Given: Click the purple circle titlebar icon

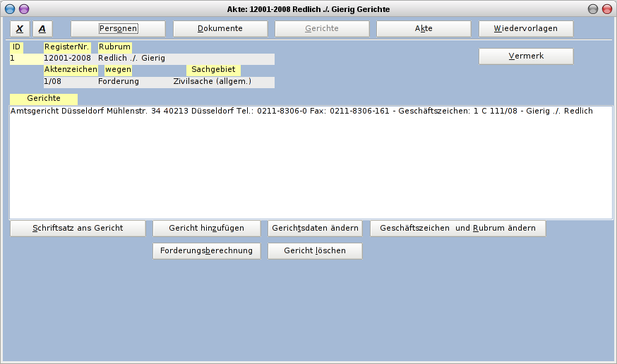Looking at the screenshot, I should [x=24, y=9].
